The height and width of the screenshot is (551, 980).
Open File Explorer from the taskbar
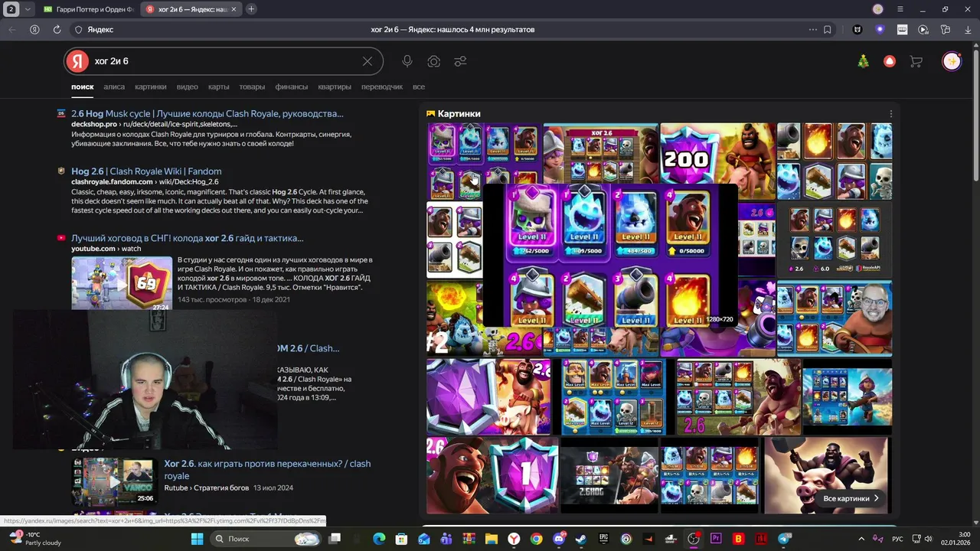[x=491, y=539]
